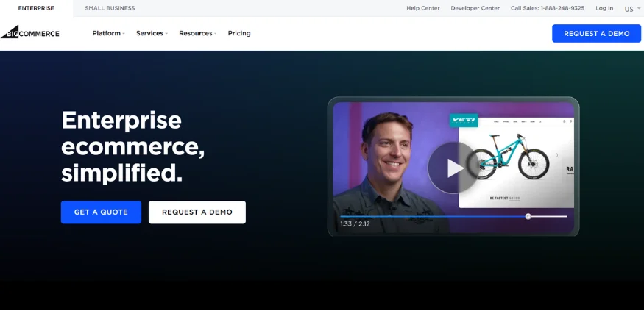The width and height of the screenshot is (644, 322).
Task: Play the Yeti video
Action: (x=453, y=168)
